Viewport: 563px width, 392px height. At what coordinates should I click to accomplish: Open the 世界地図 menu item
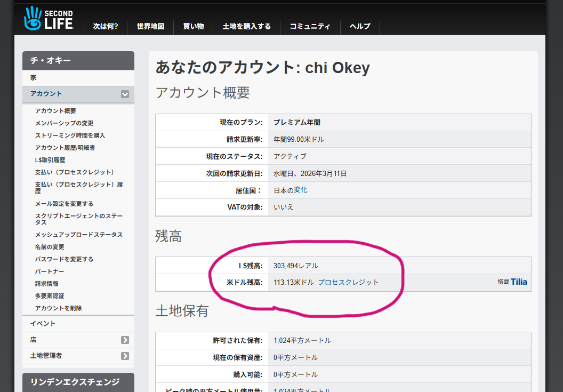pos(150,26)
